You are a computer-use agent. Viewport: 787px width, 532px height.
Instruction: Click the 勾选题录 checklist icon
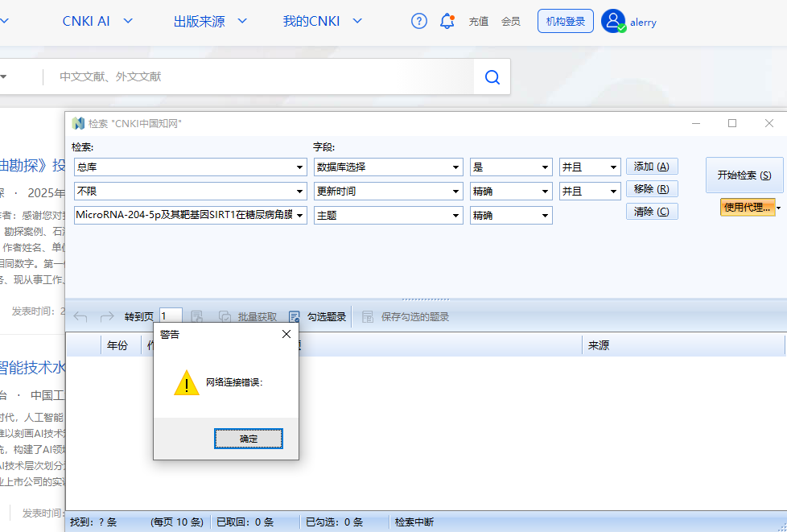coord(295,316)
